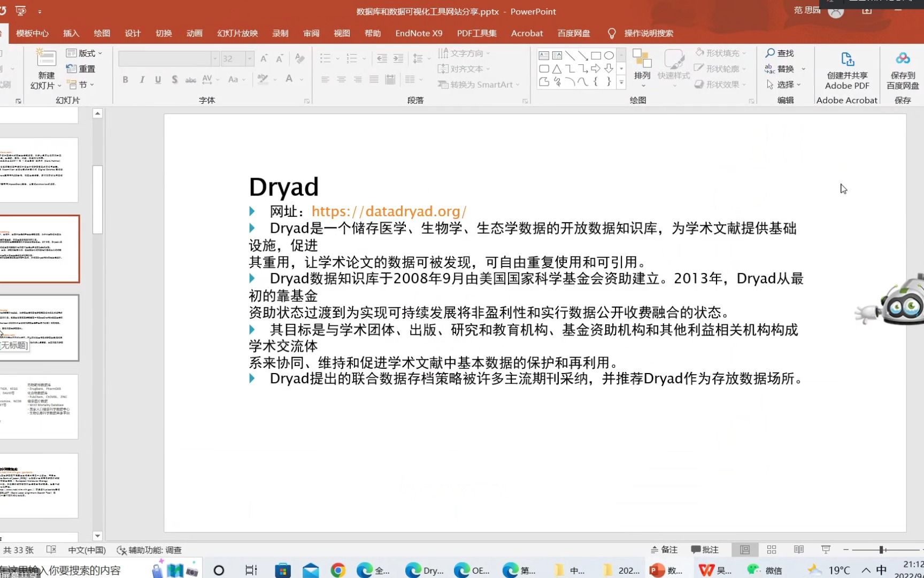Toggle Bold formatting
This screenshot has height=578, width=924.
click(x=125, y=80)
